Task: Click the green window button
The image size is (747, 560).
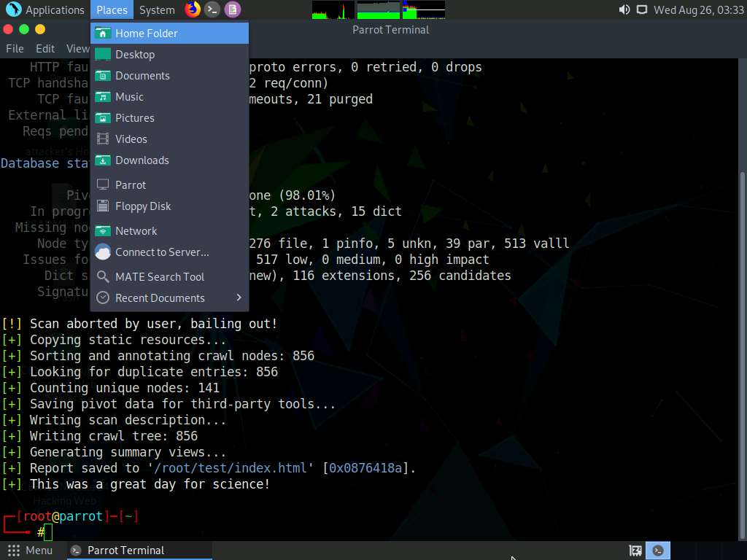Action: [x=24, y=29]
